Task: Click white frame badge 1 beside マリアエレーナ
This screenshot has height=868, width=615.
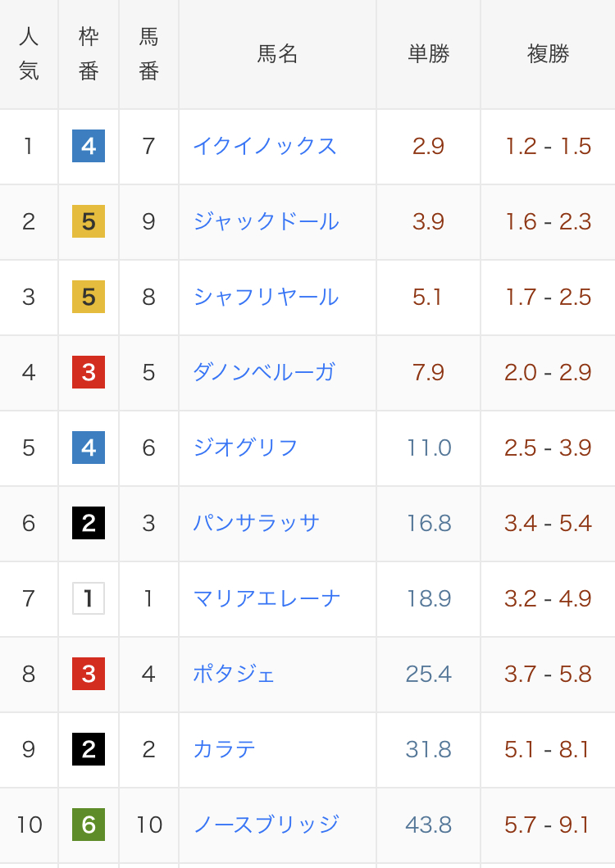Action: click(x=89, y=598)
